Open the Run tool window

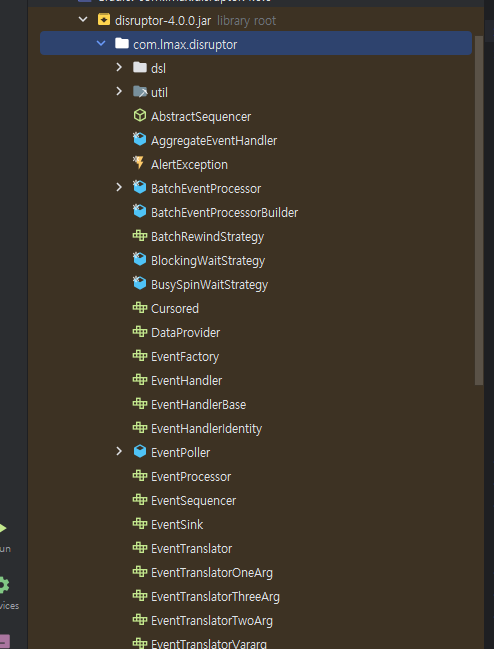4,536
